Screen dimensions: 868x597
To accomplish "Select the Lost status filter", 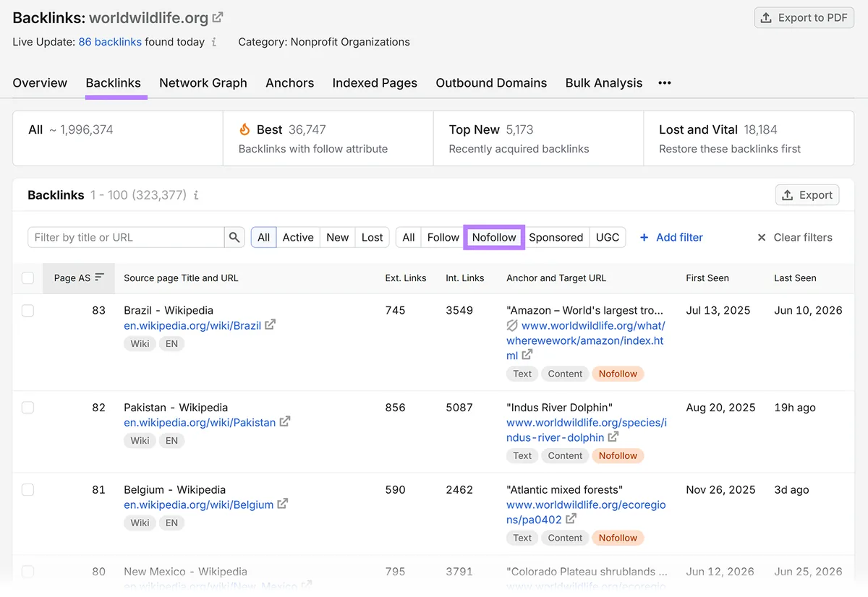I will [373, 237].
